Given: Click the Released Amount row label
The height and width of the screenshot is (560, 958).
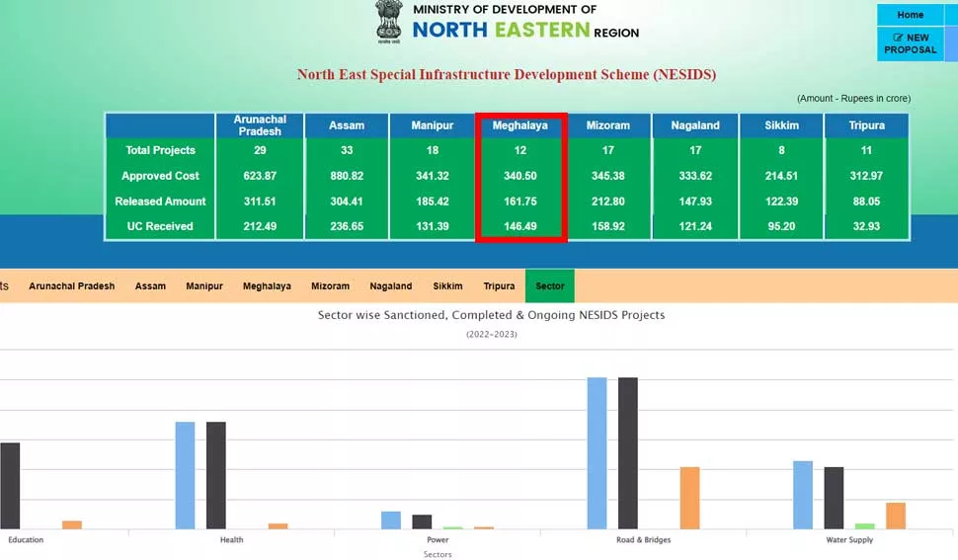Looking at the screenshot, I should tap(160, 200).
